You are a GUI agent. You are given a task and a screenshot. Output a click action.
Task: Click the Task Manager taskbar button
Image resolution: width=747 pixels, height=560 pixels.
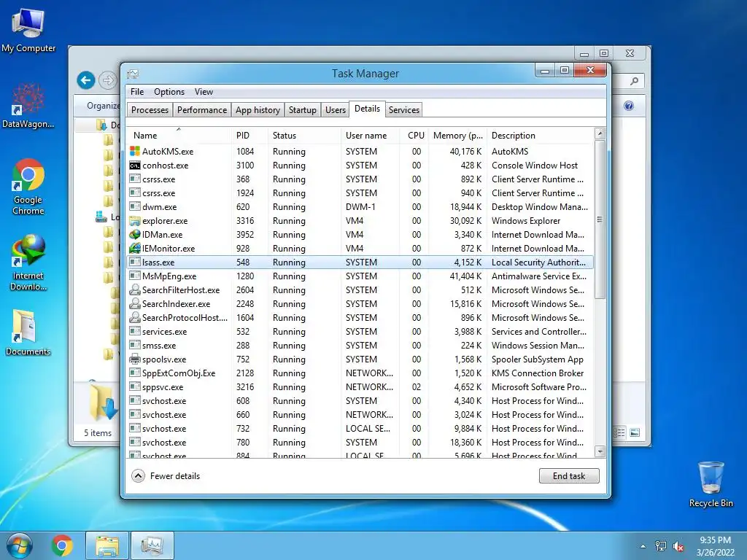coord(152,545)
